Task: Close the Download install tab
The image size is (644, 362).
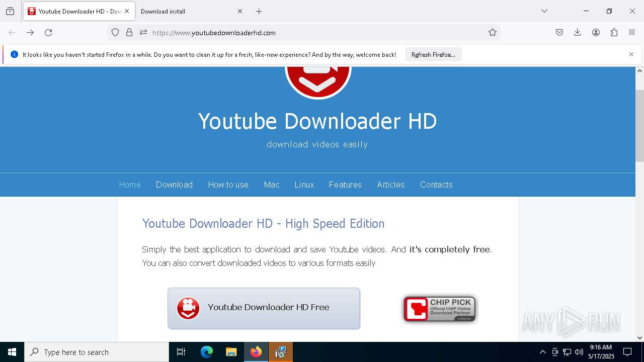Action: pyautogui.click(x=240, y=11)
